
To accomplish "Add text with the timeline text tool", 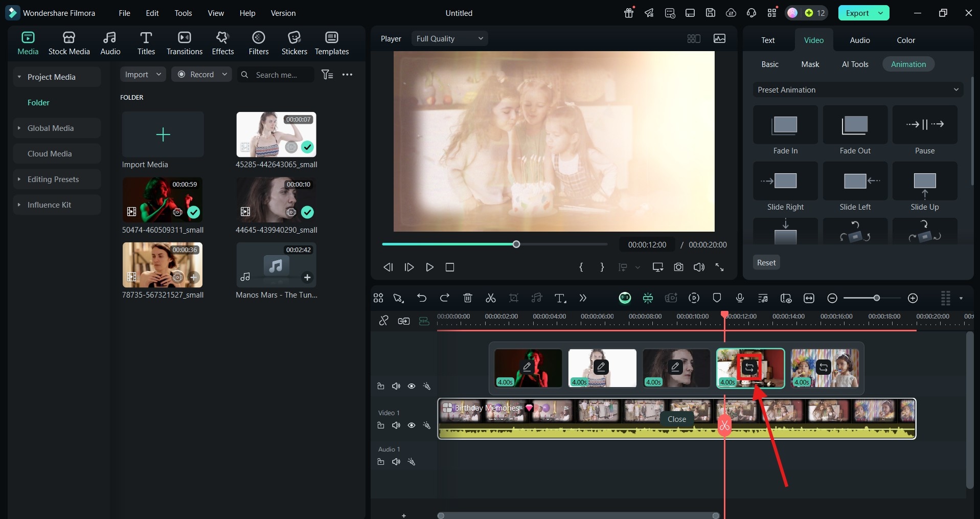I will [x=560, y=298].
